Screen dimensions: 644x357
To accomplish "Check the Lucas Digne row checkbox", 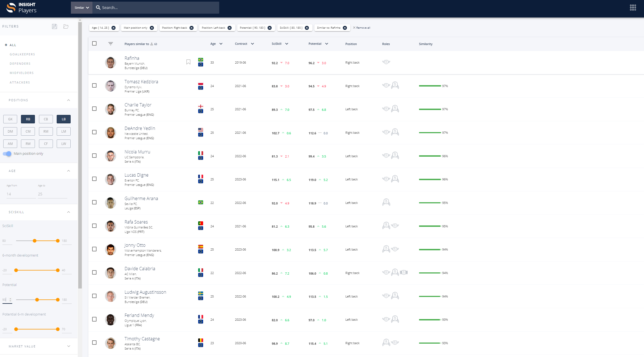I will pos(94,179).
